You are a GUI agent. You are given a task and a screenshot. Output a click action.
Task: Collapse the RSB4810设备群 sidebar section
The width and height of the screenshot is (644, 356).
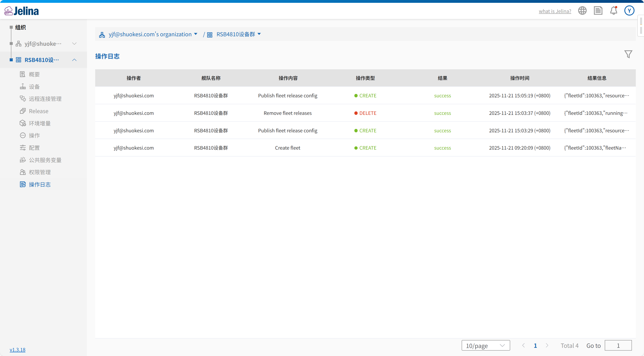pos(74,60)
